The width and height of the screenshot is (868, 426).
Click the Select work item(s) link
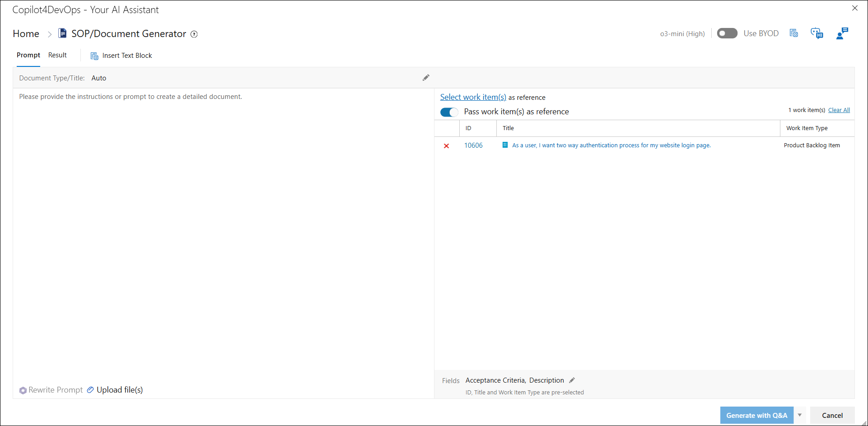(473, 97)
